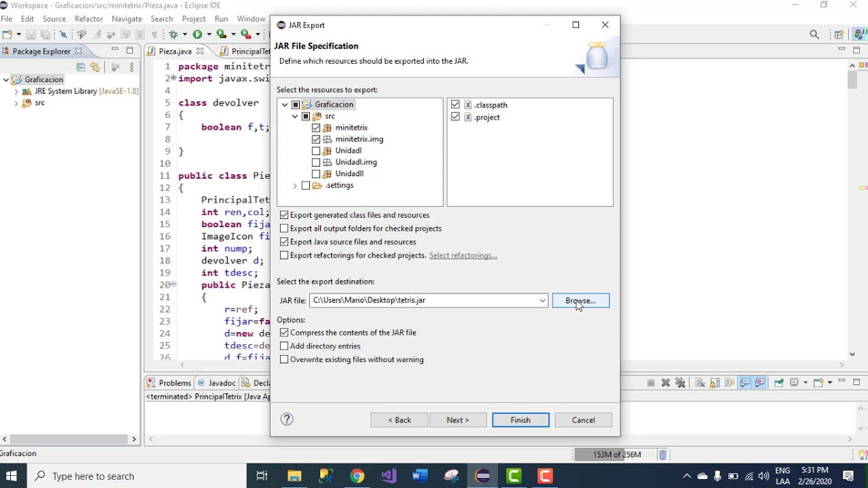Click the Finish button
Viewport: 868px width, 488px height.
coord(520,420)
